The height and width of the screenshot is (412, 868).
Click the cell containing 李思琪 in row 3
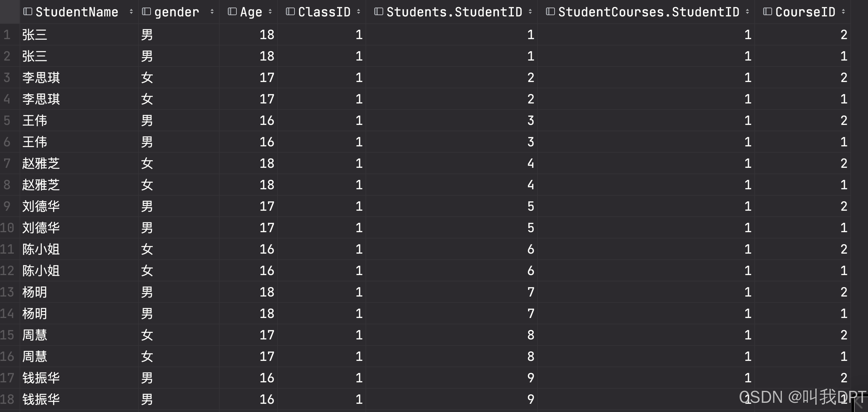pyautogui.click(x=41, y=78)
